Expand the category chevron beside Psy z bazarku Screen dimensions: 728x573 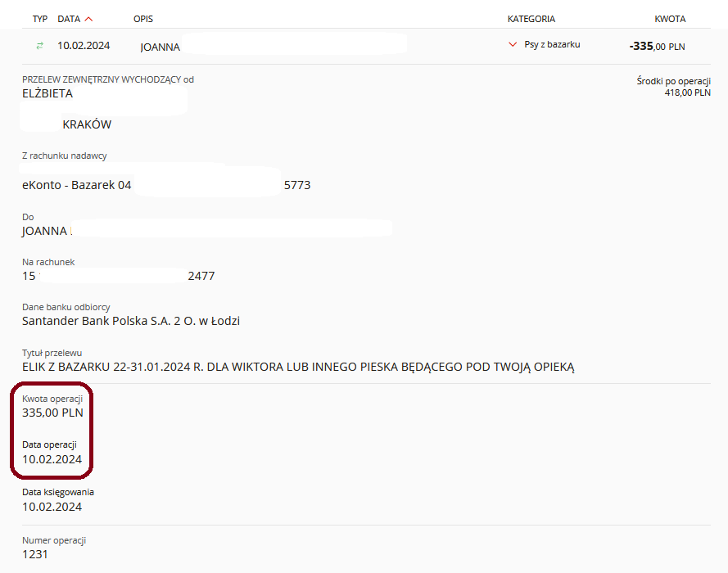[513, 45]
